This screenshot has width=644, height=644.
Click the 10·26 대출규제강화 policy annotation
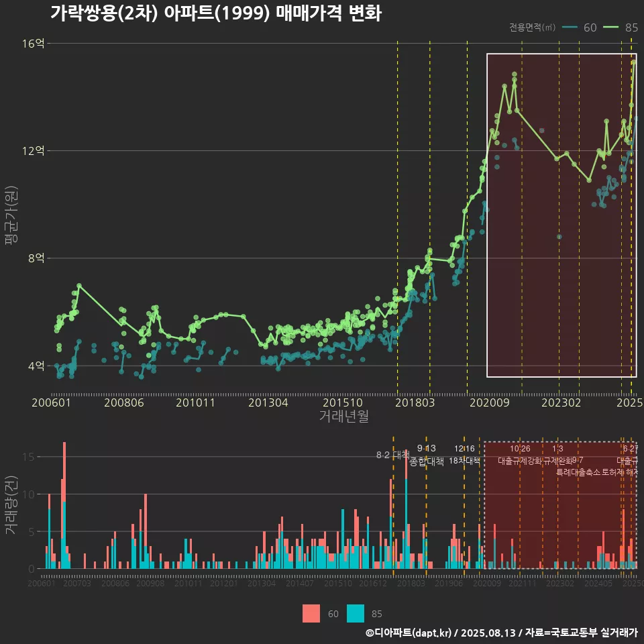pos(521,454)
